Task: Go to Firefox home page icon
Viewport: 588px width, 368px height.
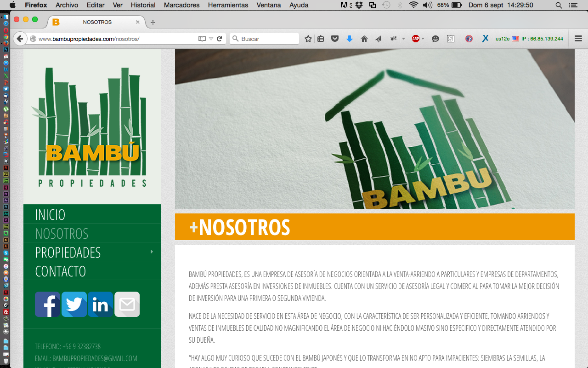Action: pyautogui.click(x=364, y=39)
